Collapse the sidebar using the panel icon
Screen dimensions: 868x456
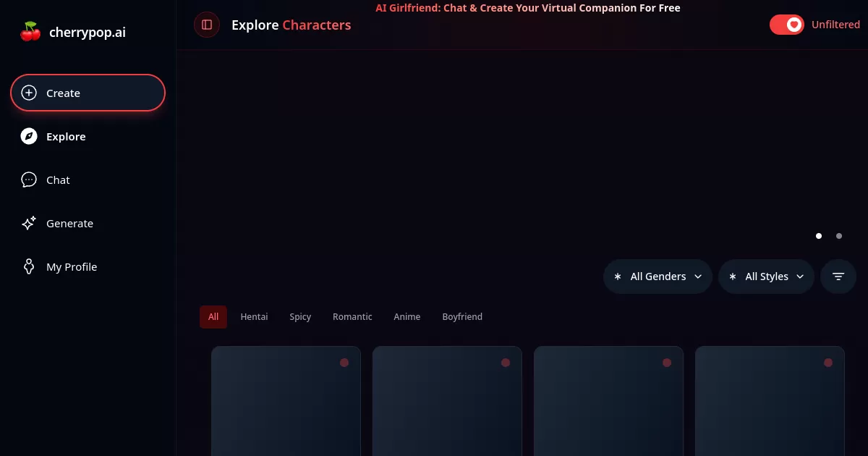tap(207, 25)
